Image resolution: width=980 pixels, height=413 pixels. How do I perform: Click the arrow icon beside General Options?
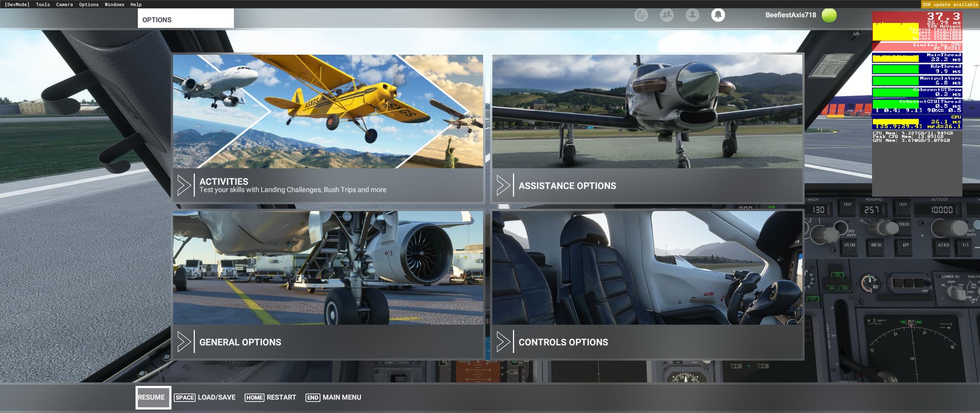(x=183, y=342)
